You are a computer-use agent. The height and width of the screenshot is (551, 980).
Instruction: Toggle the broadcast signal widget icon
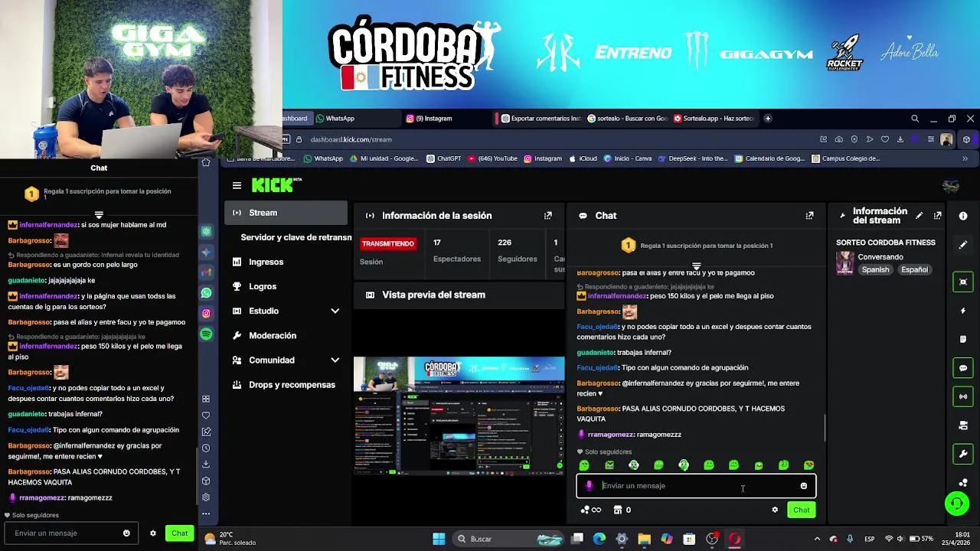(x=963, y=396)
